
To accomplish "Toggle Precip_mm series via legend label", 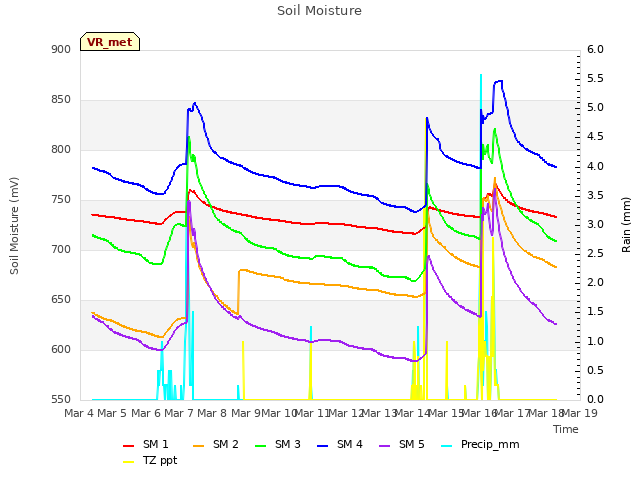I will pyautogui.click(x=490, y=444).
